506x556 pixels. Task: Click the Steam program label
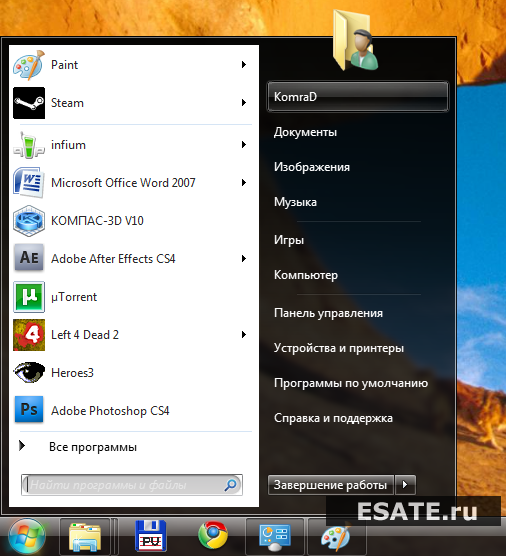coord(67,103)
